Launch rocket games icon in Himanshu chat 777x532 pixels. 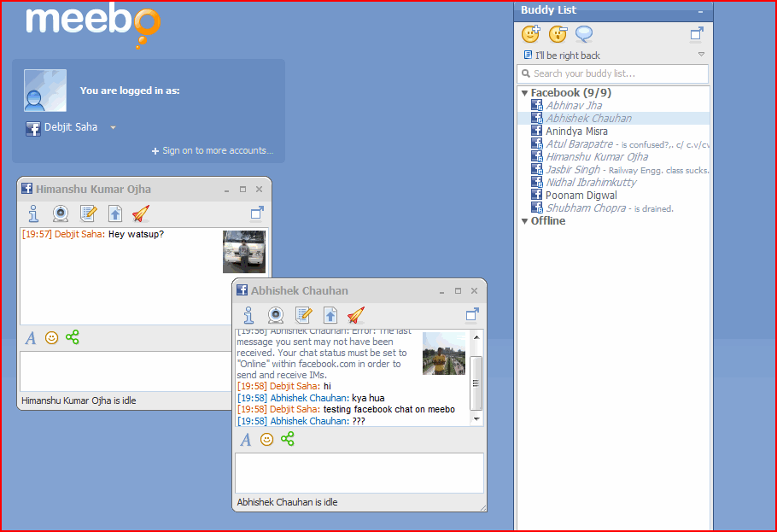pos(141,213)
